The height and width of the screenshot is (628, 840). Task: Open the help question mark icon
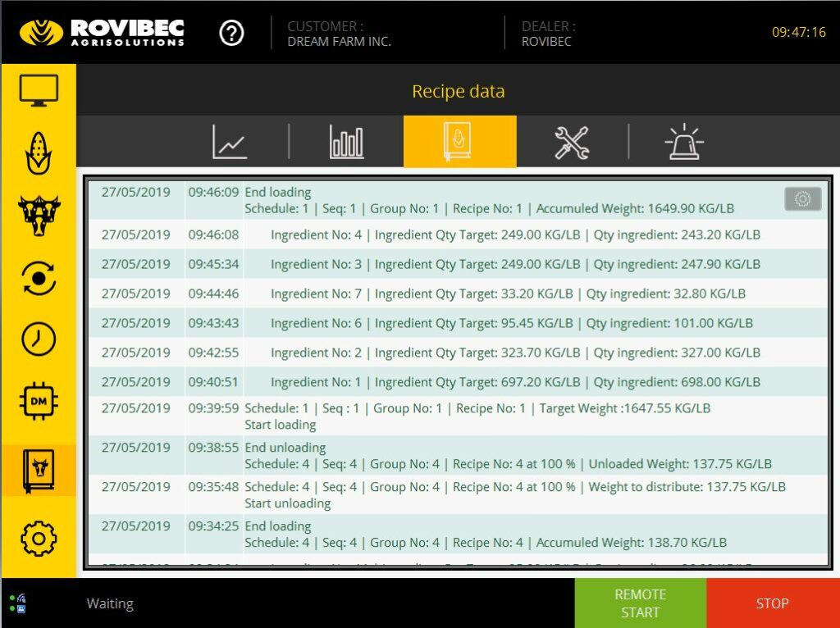231,33
